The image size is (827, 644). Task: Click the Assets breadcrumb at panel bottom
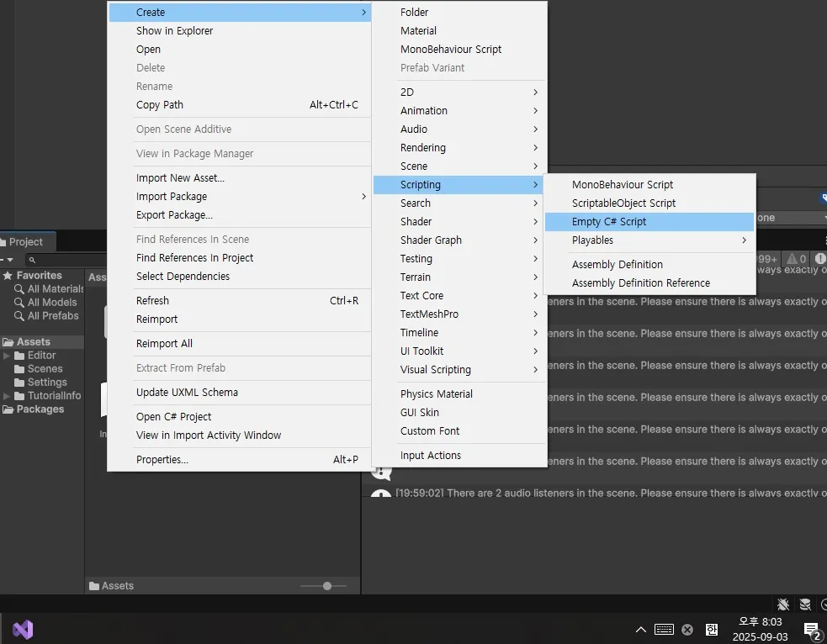[111, 586]
